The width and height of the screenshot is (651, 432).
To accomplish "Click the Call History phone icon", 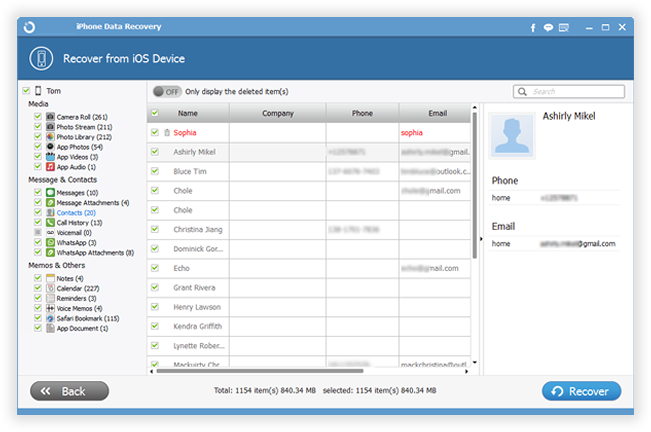I will coord(50,222).
